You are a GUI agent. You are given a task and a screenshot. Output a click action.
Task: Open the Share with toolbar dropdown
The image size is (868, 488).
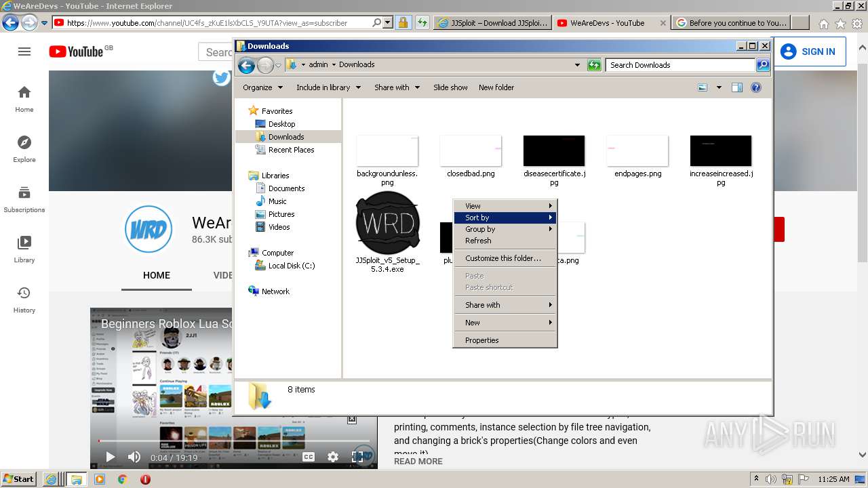(x=397, y=87)
